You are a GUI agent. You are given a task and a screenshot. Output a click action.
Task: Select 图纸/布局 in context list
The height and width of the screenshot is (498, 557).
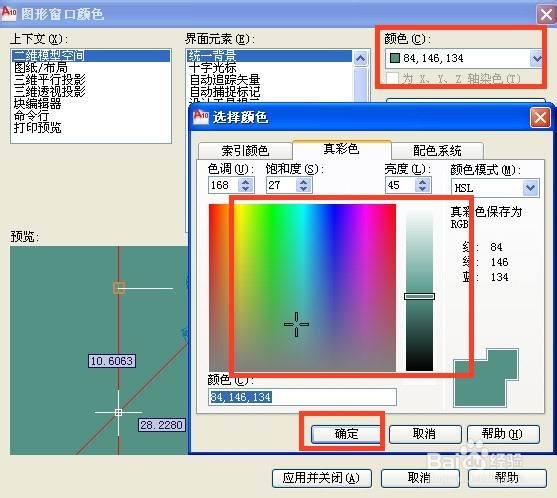(91, 67)
